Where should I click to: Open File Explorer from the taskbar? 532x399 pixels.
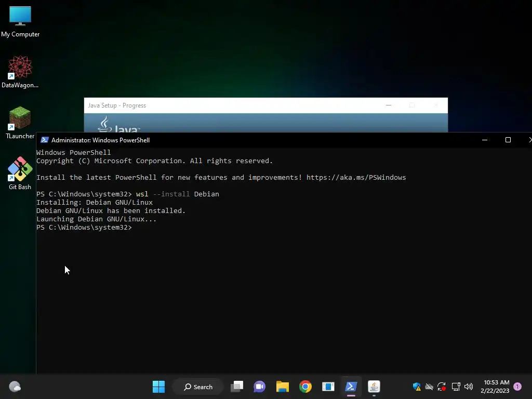tap(282, 387)
